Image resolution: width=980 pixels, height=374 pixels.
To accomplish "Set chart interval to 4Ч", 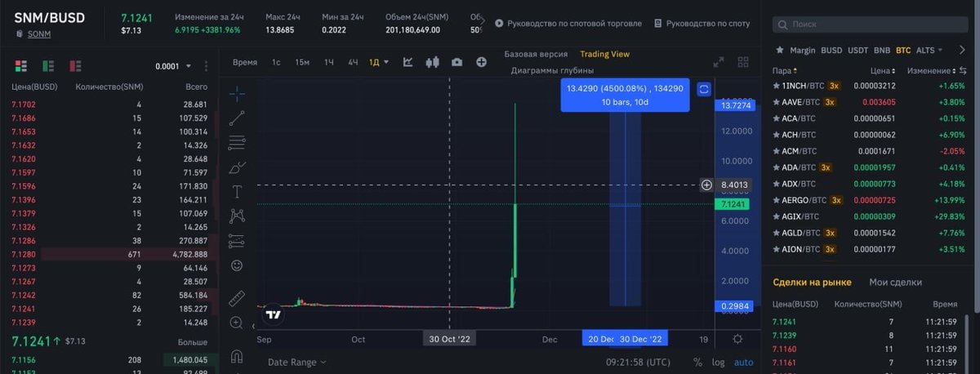I will (353, 62).
